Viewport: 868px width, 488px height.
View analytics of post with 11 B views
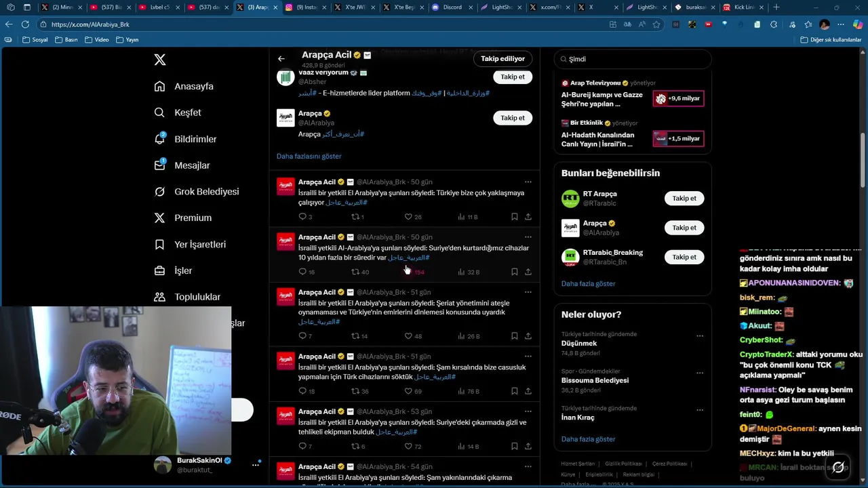pos(468,217)
